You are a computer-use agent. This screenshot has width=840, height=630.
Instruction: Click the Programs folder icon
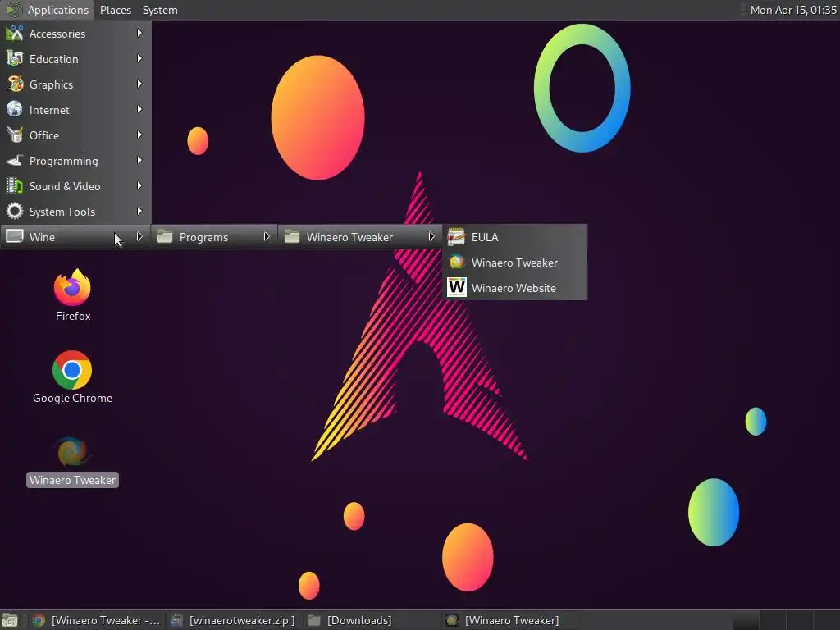click(x=165, y=237)
